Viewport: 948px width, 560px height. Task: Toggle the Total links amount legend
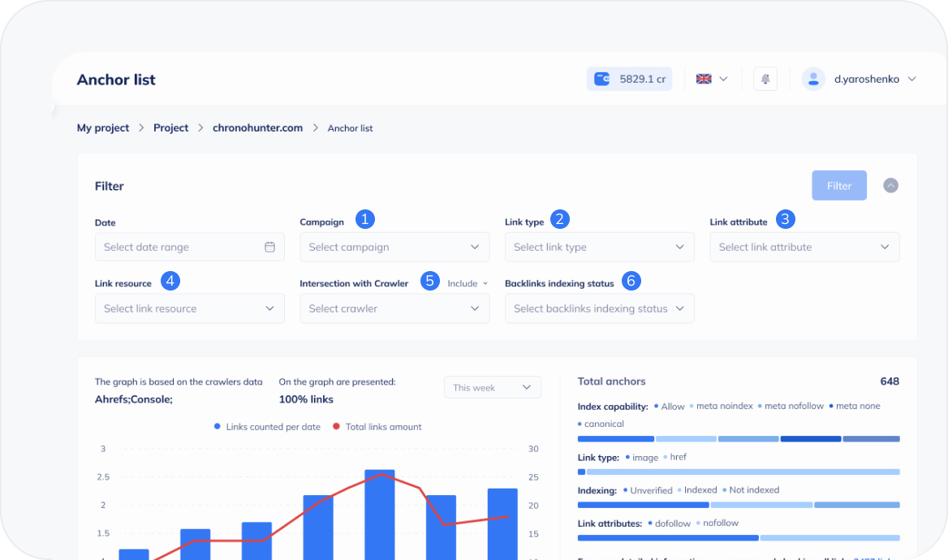377,427
